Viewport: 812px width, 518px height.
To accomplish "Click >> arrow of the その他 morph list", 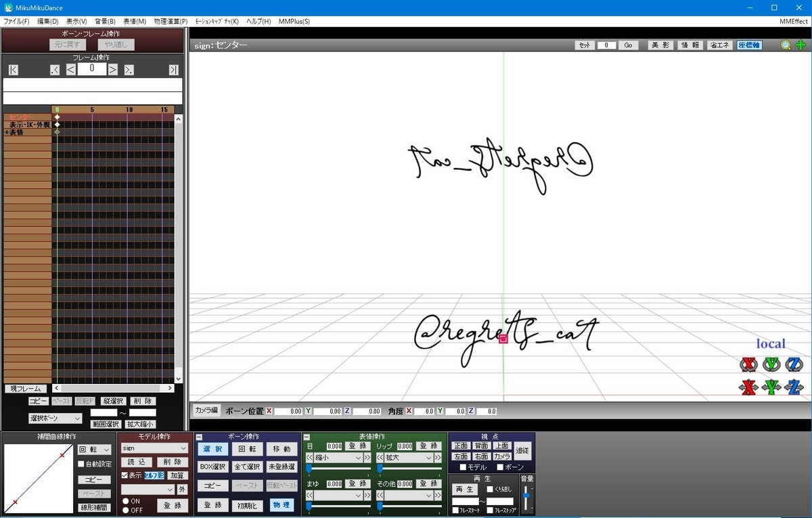I will pos(438,496).
